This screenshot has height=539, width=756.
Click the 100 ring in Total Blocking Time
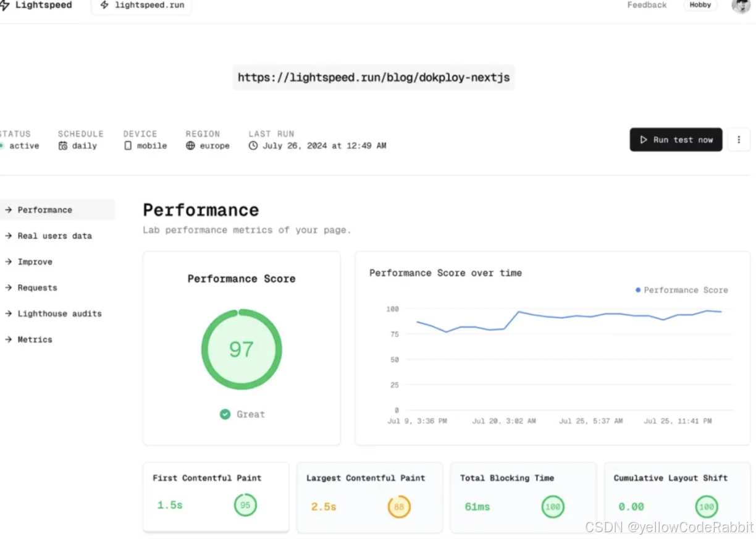(552, 507)
